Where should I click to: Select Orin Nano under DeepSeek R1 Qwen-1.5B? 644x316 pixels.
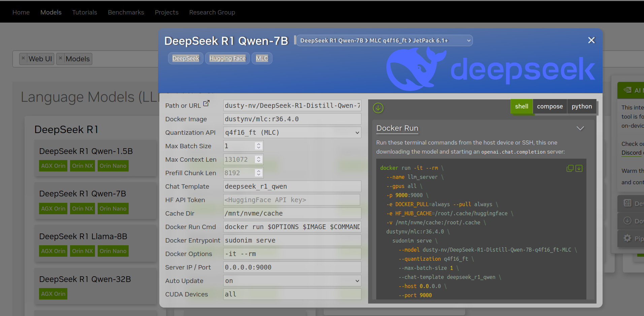point(113,166)
